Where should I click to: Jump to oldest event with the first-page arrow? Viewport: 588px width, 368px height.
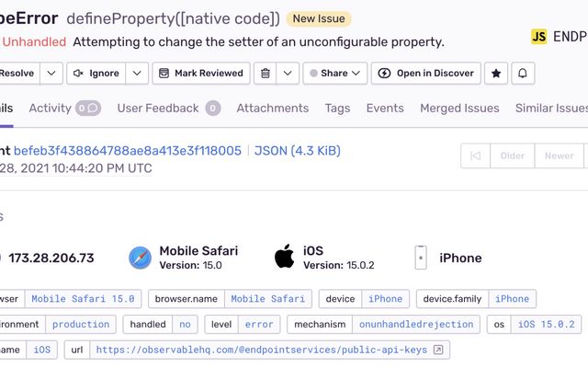475,155
